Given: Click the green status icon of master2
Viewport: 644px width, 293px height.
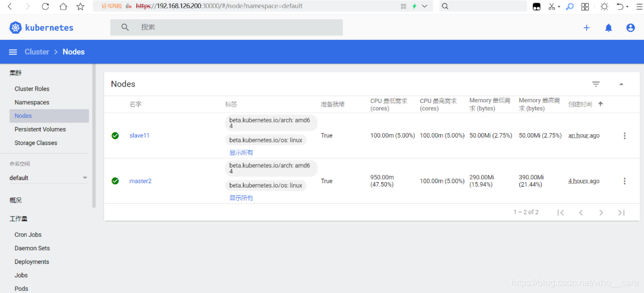Looking at the screenshot, I should coord(115,181).
